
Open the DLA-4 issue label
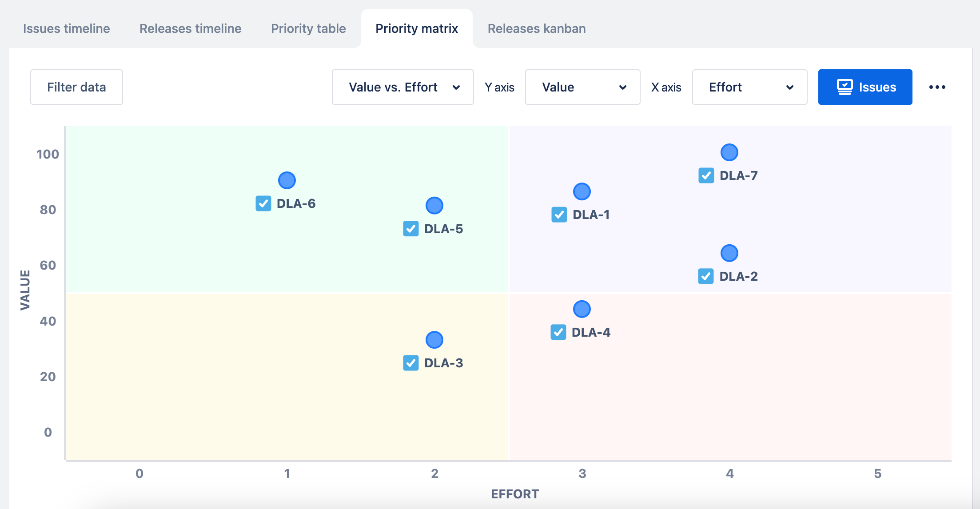(x=591, y=332)
